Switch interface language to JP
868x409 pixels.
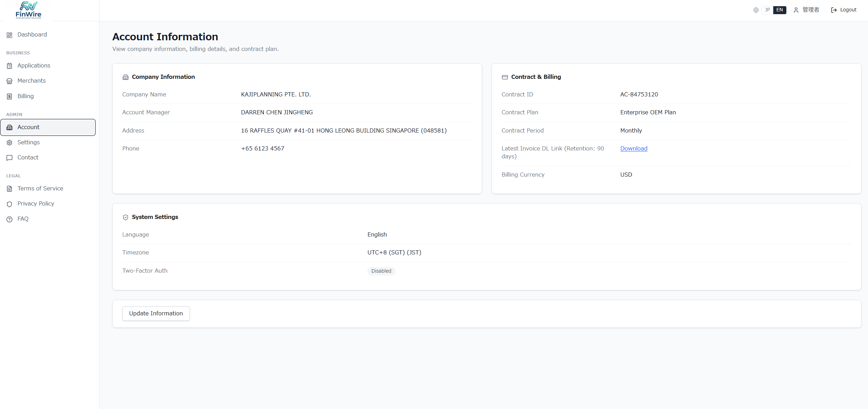pos(767,10)
